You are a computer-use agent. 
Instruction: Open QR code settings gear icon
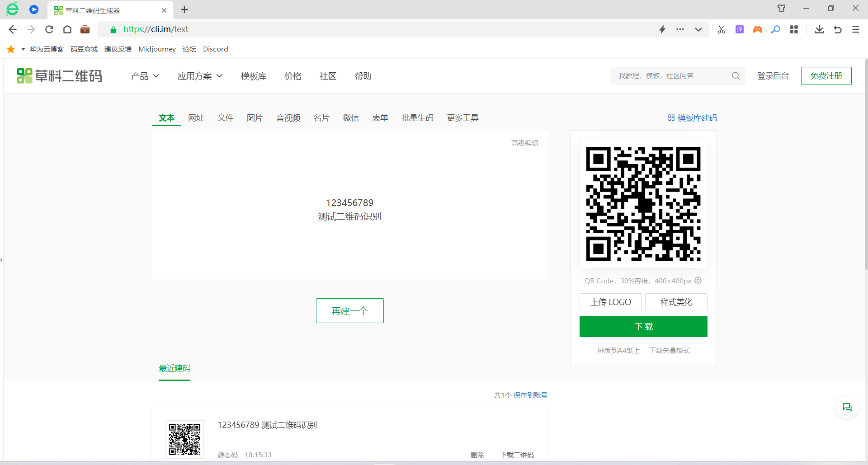tap(698, 281)
